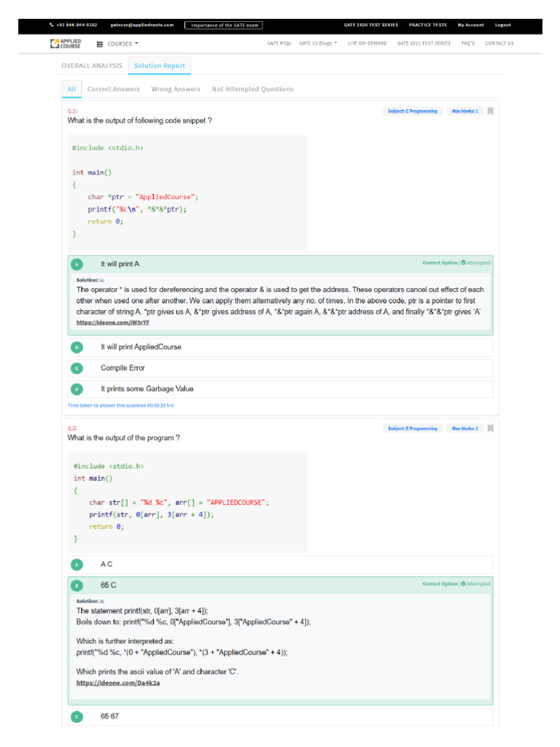This screenshot has width=560, height=747.
Task: Show Wrong Answers filter tab
Action: click(x=176, y=89)
